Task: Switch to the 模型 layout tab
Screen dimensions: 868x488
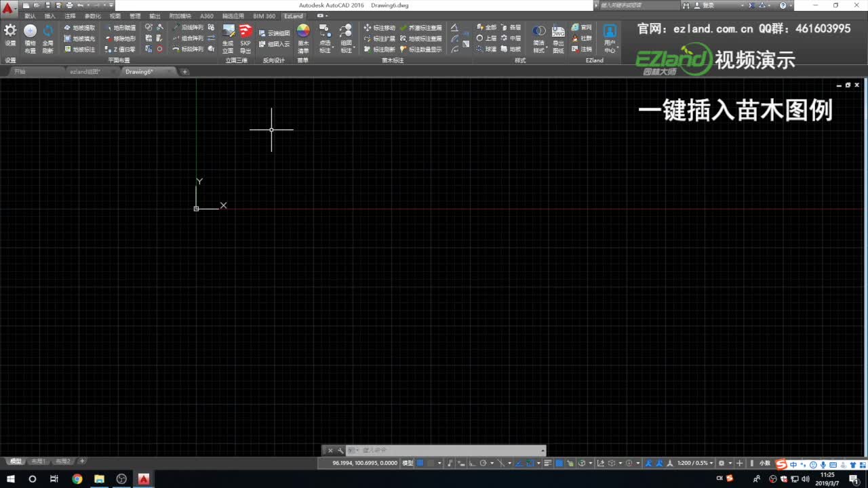Action: (x=16, y=461)
